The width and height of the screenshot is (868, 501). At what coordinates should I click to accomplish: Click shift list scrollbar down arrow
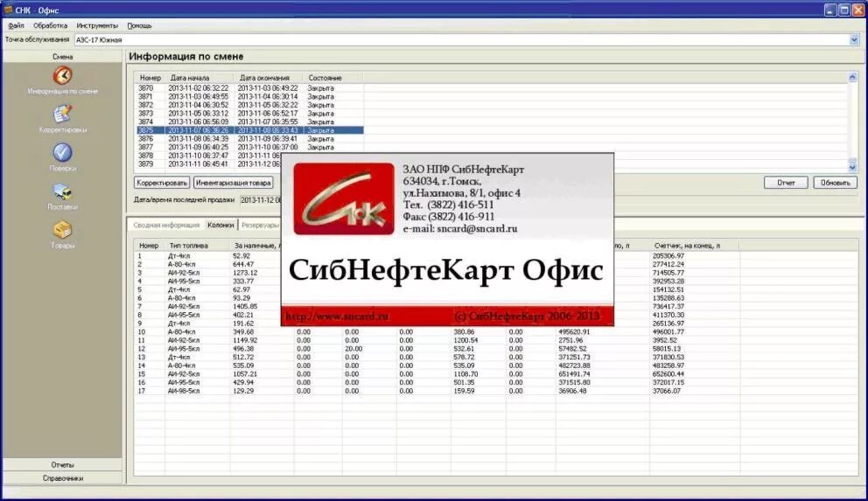852,166
